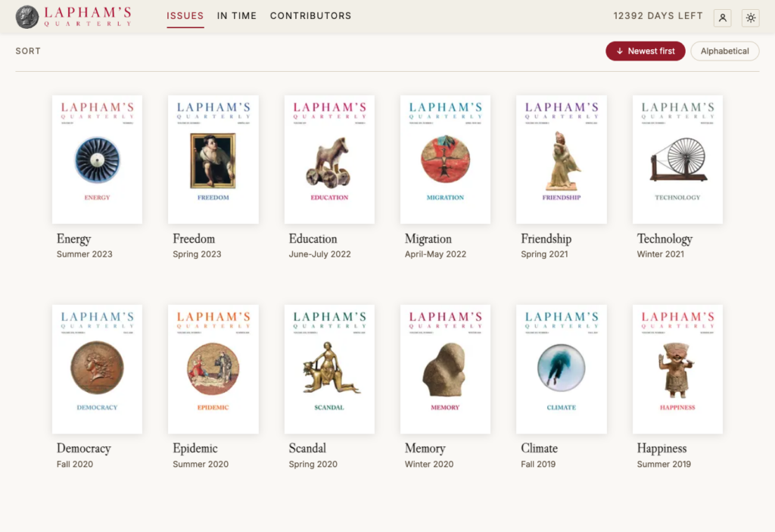Click the SORT label
This screenshot has height=532, width=775.
tap(28, 51)
